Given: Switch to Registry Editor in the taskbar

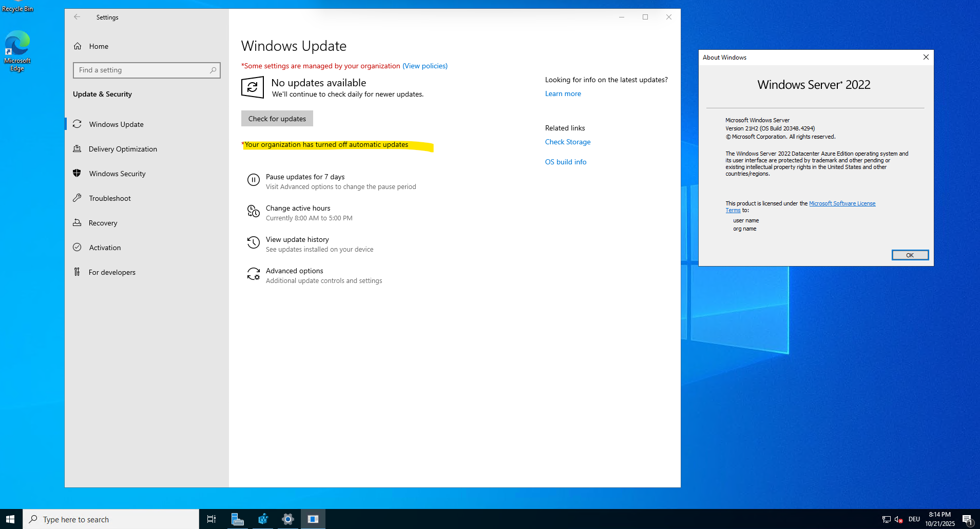Looking at the screenshot, I should tap(263, 519).
